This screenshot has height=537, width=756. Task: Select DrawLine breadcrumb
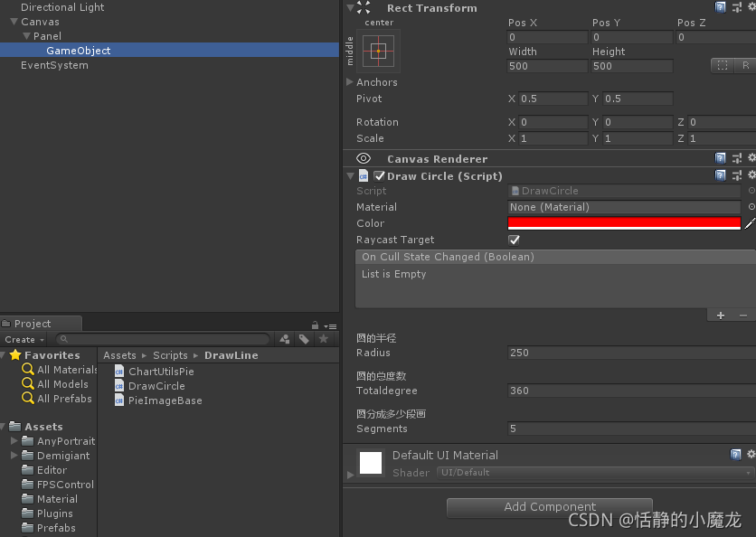pyautogui.click(x=231, y=355)
